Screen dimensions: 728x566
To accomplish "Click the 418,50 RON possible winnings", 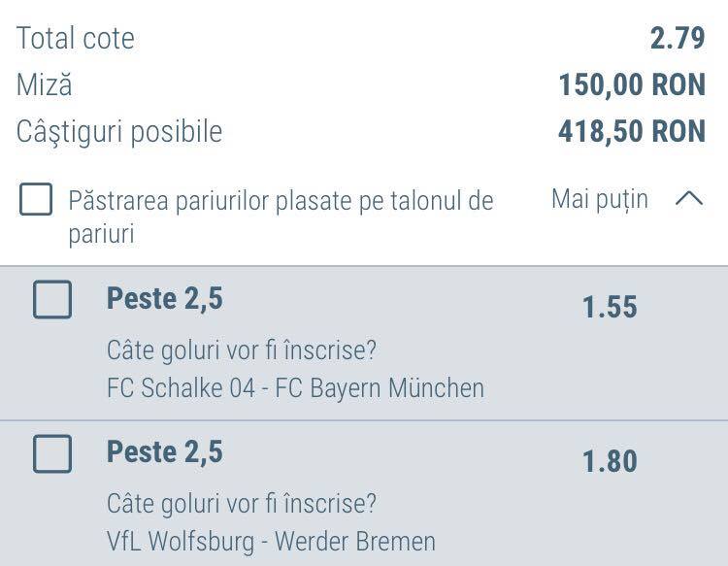I will pyautogui.click(x=632, y=131).
